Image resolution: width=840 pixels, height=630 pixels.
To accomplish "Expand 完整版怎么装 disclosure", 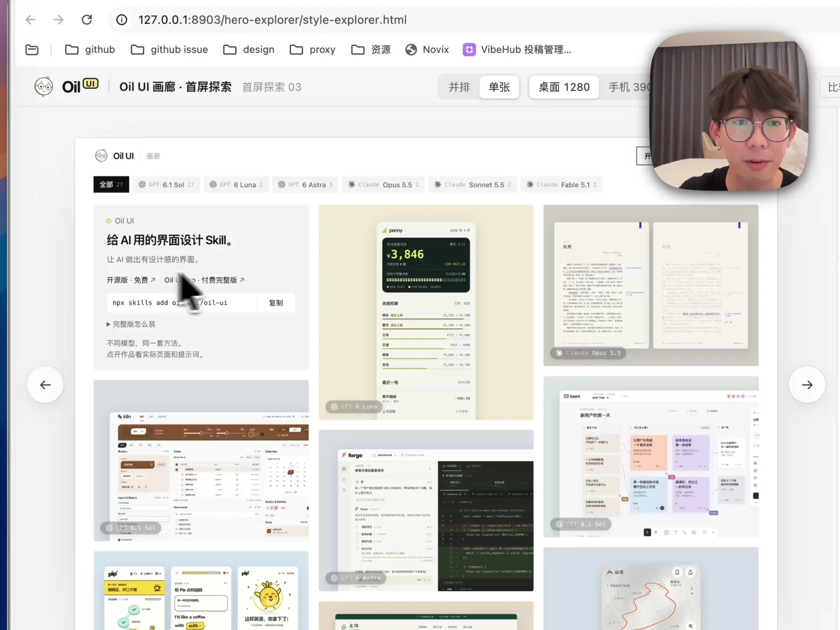I will [x=131, y=324].
